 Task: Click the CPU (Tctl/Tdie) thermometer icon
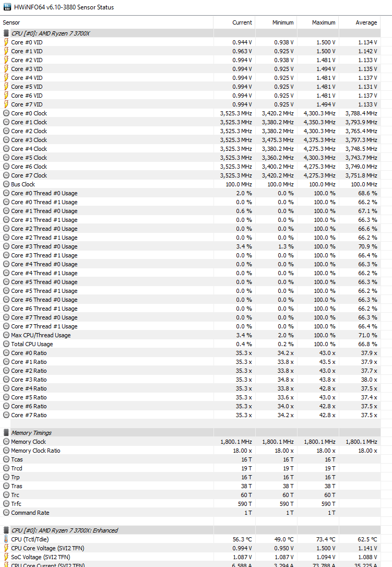coord(6,539)
